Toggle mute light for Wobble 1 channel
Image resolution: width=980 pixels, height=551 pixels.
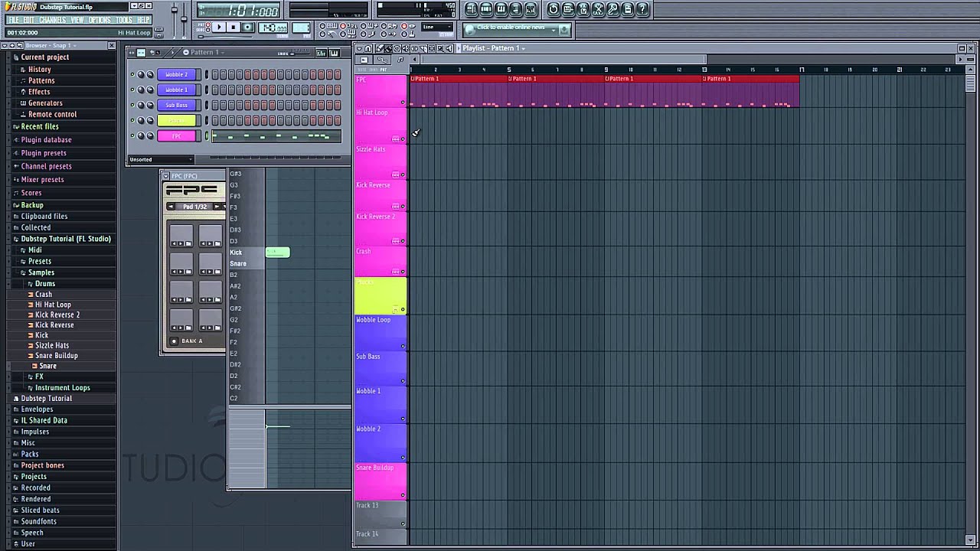[x=132, y=90]
